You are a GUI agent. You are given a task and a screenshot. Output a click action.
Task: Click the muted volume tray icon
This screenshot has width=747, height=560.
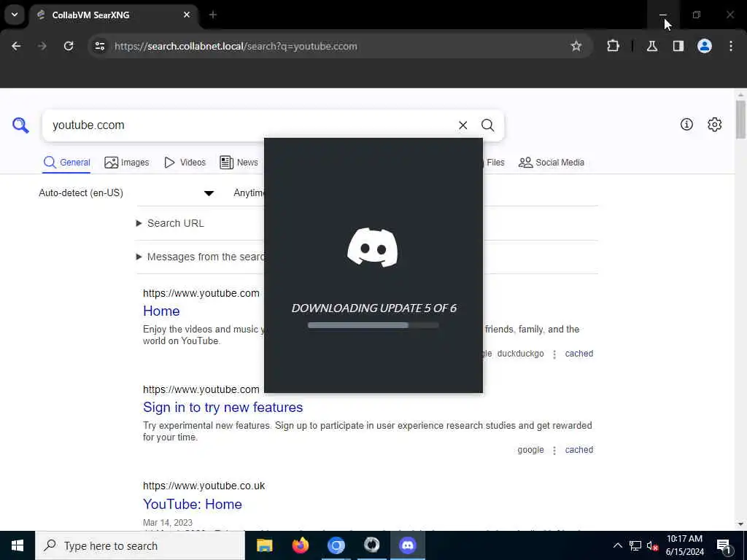point(653,545)
